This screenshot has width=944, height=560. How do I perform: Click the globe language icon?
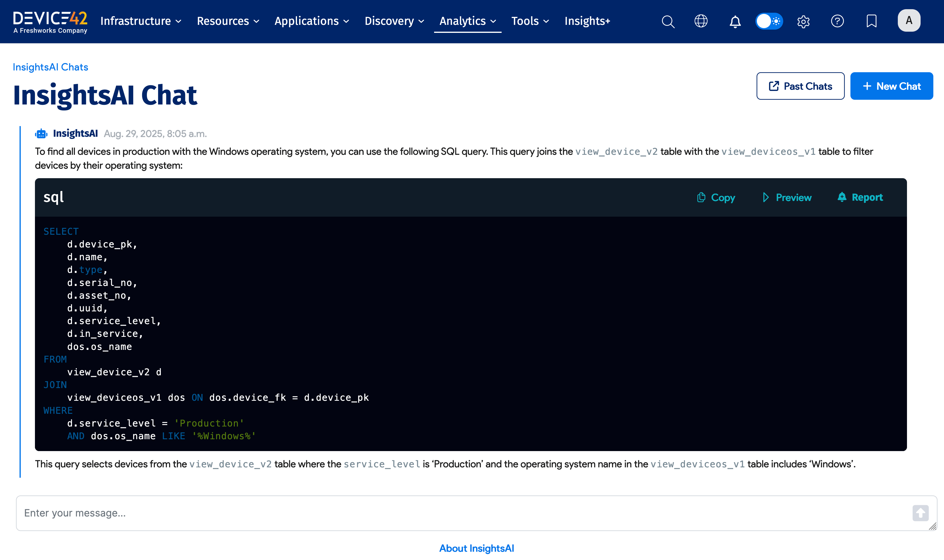701,21
